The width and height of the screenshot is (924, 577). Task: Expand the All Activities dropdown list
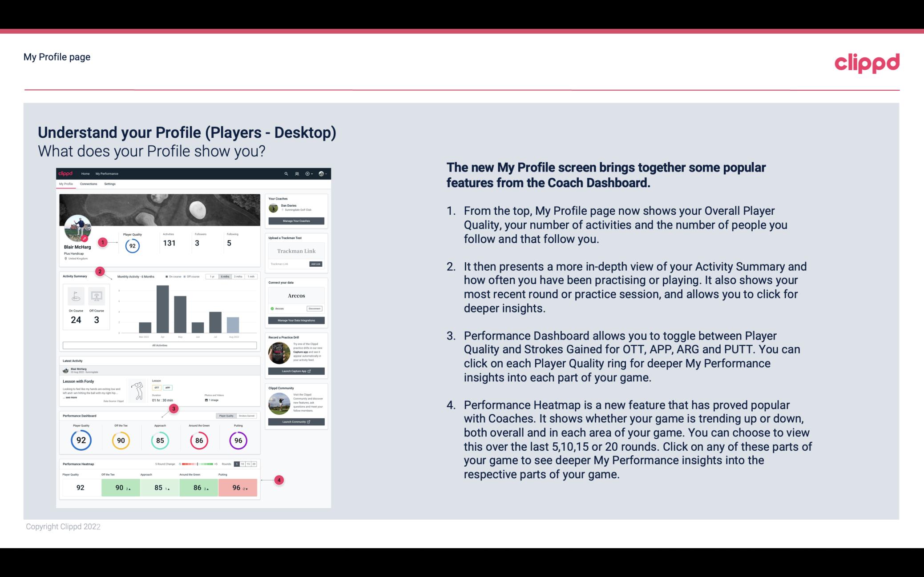[160, 345]
